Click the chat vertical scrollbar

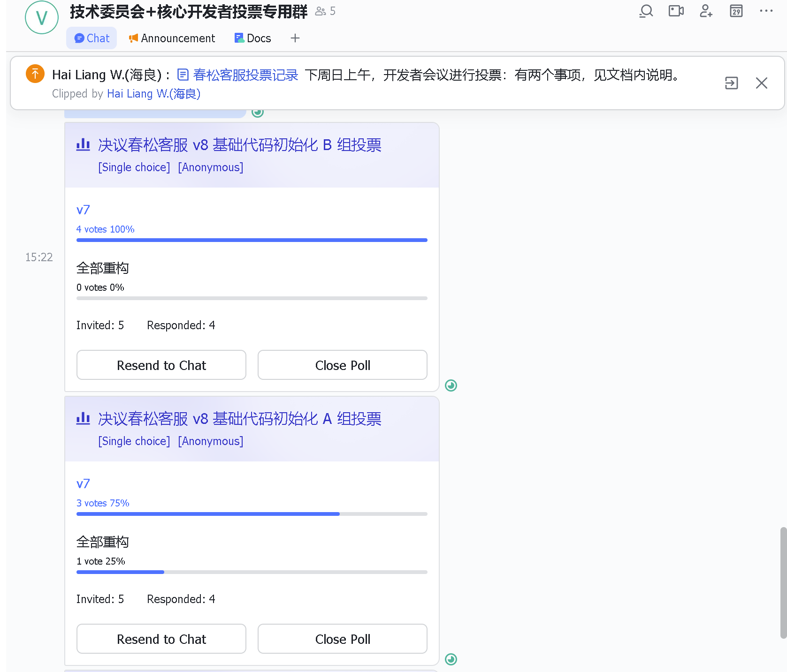tap(783, 582)
